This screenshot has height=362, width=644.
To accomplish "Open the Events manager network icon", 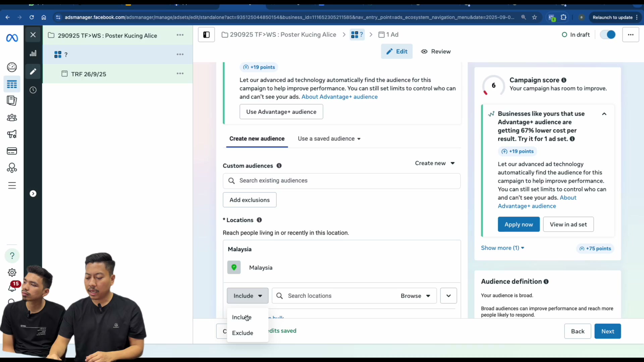I will pos(12,168).
